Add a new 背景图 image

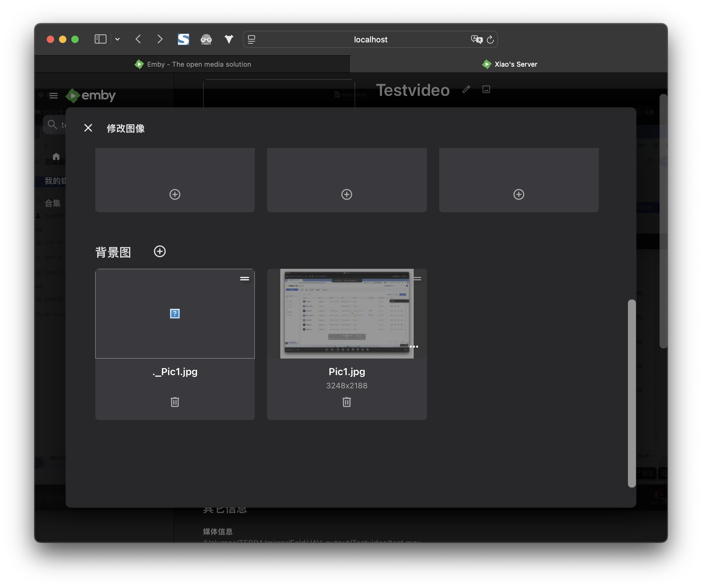point(160,252)
